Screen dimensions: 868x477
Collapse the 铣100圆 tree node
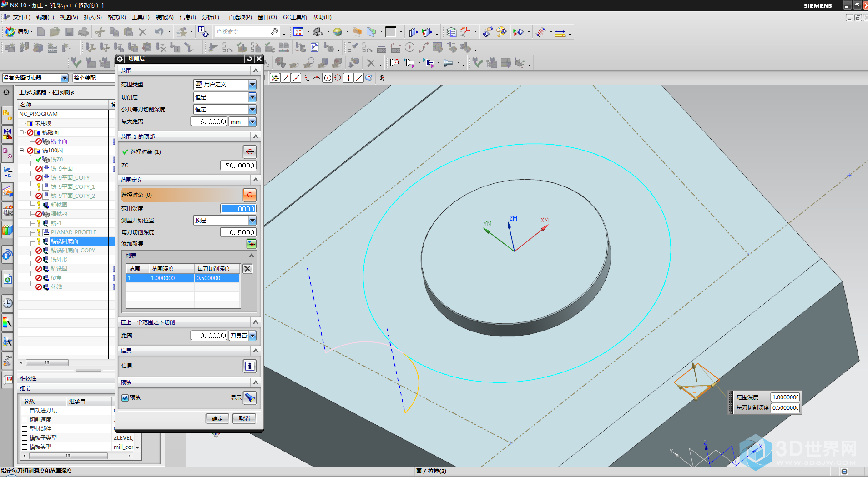[x=21, y=150]
